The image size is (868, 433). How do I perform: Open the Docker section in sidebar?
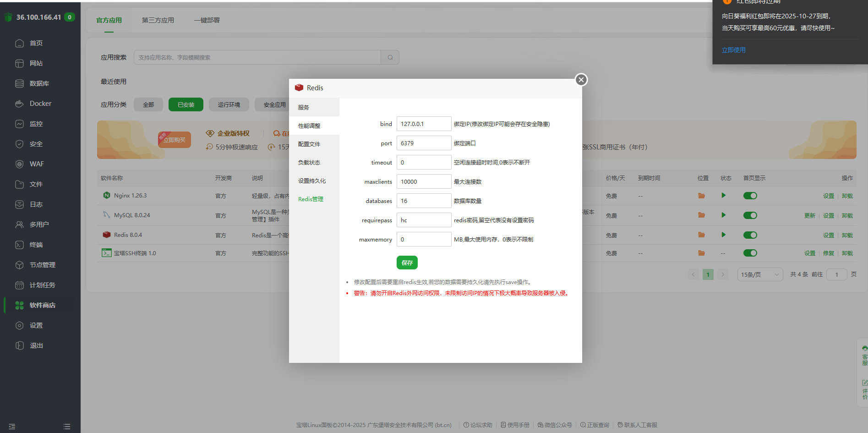pos(40,103)
